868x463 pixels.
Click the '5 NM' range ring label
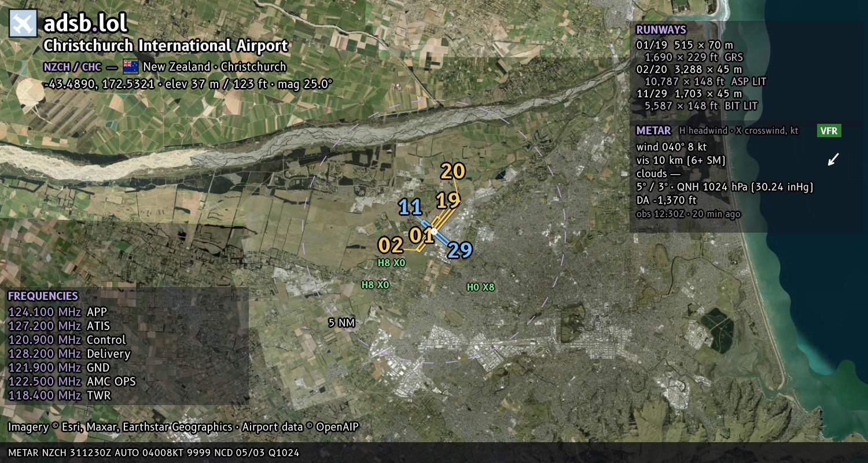341,323
